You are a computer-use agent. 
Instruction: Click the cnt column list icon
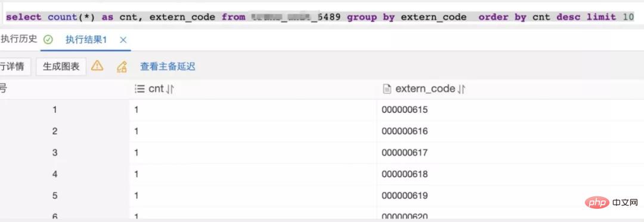pyautogui.click(x=140, y=89)
